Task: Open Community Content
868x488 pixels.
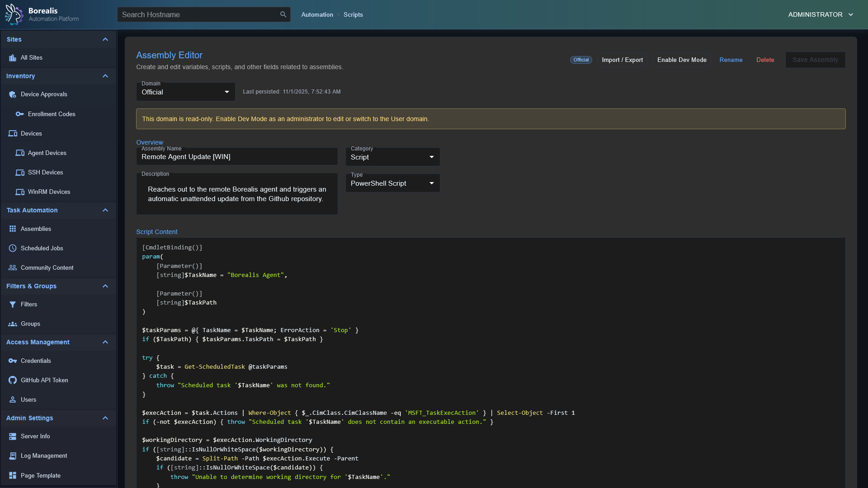Action: (x=47, y=267)
